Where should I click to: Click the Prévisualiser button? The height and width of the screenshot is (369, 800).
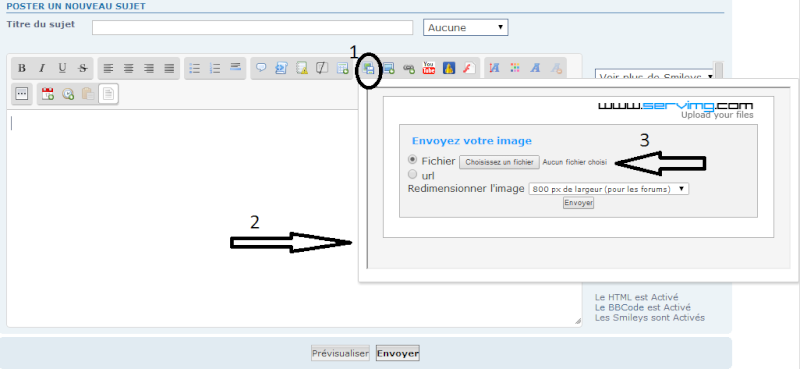coord(341,353)
